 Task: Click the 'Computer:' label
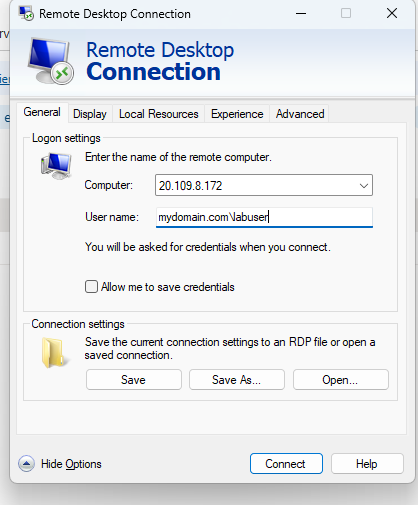109,185
